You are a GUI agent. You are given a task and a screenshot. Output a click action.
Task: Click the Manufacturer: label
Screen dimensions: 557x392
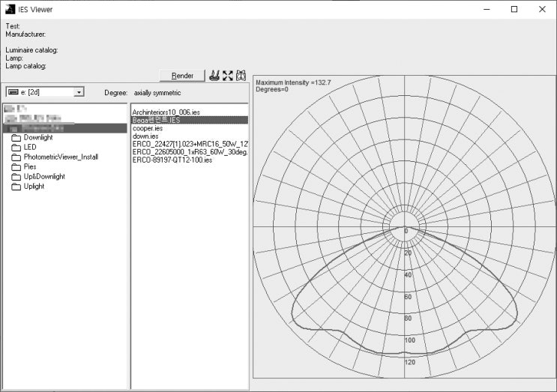(25, 34)
